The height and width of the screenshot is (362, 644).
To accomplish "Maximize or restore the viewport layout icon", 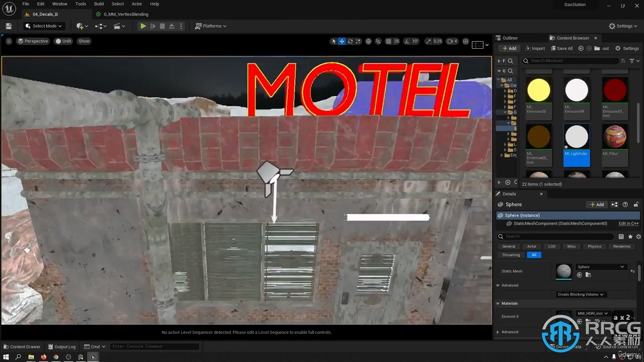I will (465, 41).
